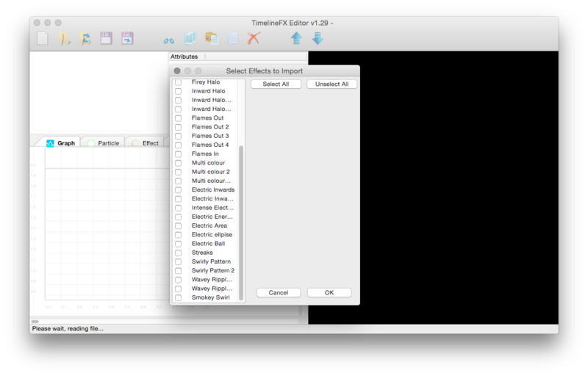Tick the Smokey Swirl checkbox
The height and width of the screenshot is (376, 588).
pyautogui.click(x=178, y=297)
